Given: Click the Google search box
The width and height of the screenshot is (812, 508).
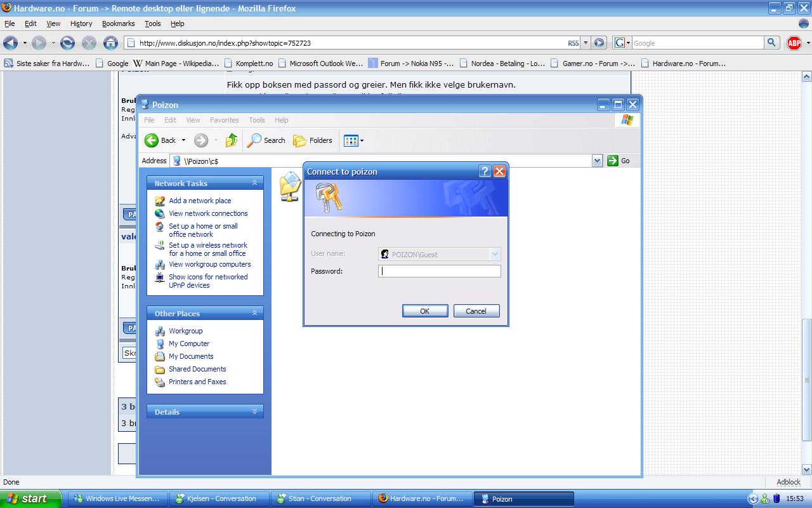Looking at the screenshot, I should point(697,43).
